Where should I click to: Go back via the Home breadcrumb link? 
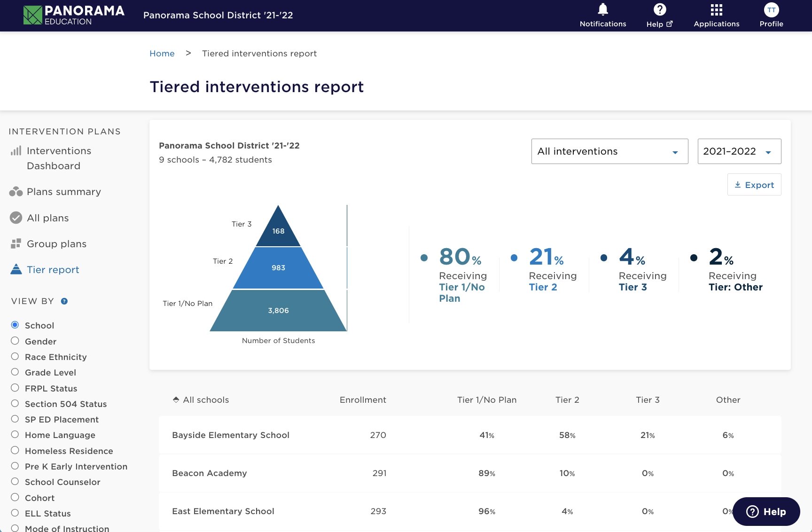click(x=162, y=53)
